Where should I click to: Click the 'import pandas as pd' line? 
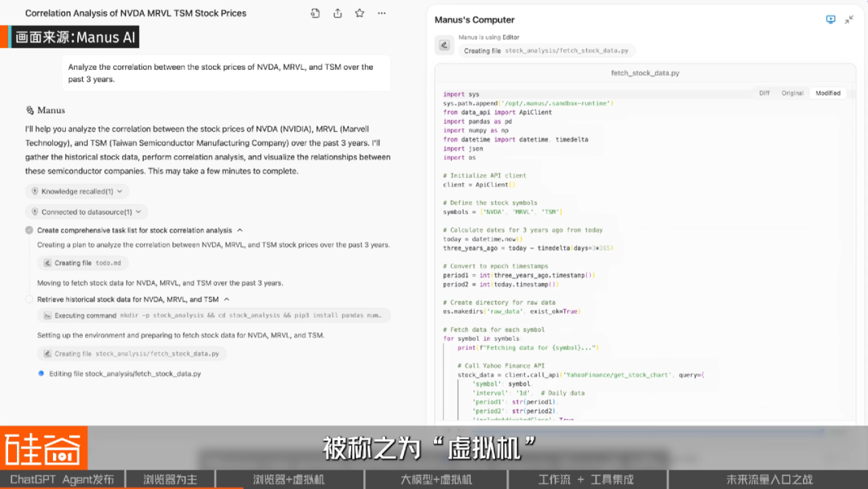477,121
